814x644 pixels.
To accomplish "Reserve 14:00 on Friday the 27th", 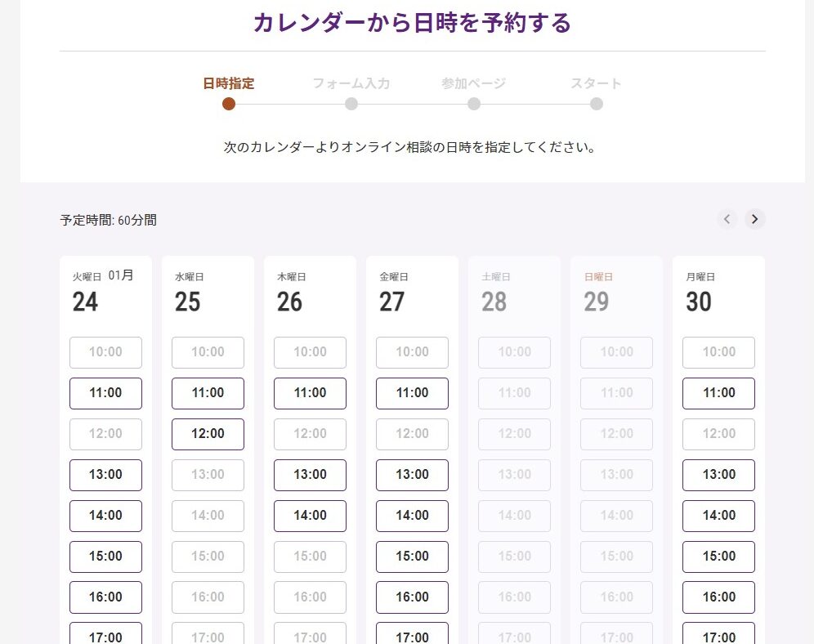I will tap(412, 516).
